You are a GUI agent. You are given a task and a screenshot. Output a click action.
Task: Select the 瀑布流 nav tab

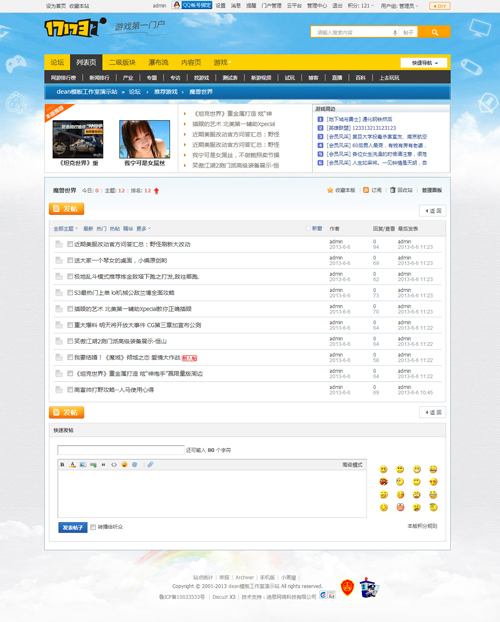point(158,62)
